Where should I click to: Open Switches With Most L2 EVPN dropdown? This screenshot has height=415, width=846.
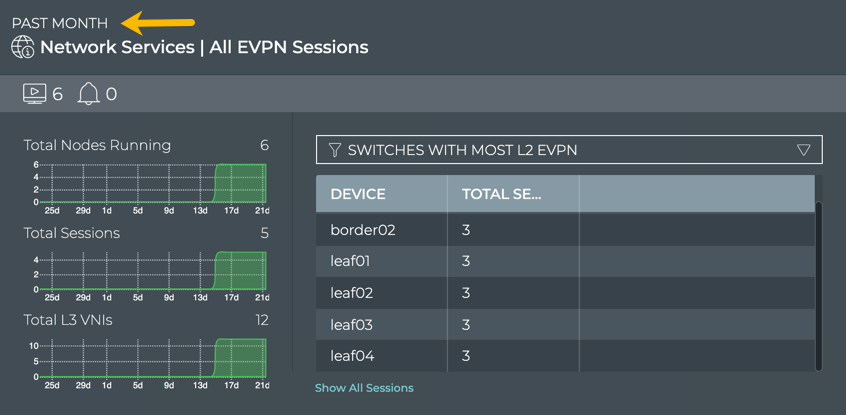pyautogui.click(x=568, y=150)
